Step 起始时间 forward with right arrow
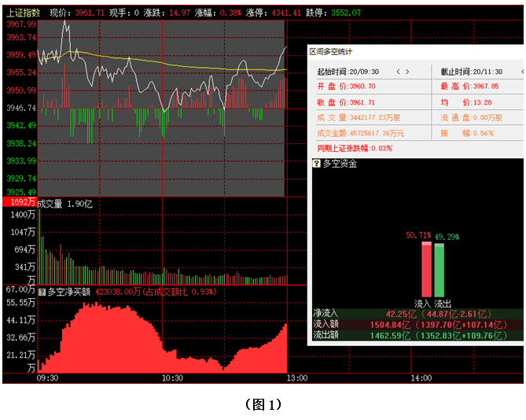Screen dimensions: 526x420 (x=407, y=72)
